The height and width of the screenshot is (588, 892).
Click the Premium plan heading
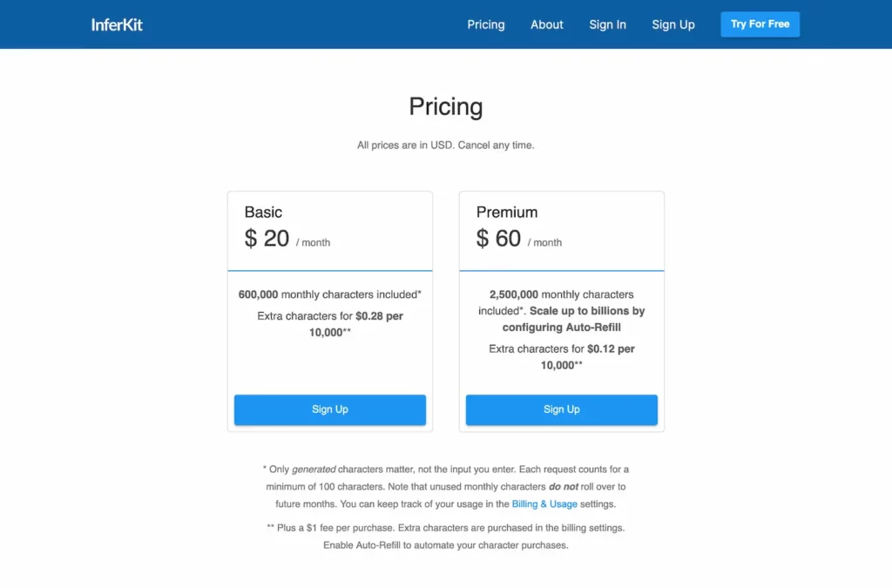(x=506, y=212)
